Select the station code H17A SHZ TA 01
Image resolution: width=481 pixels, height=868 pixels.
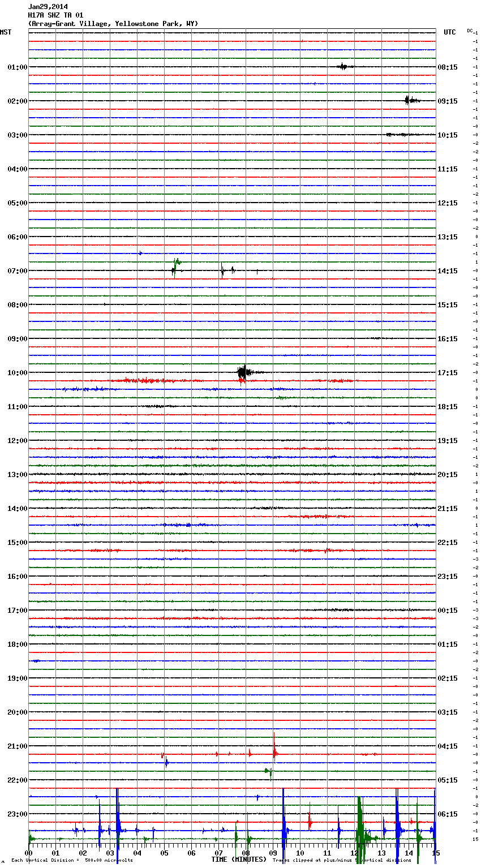tap(55, 15)
